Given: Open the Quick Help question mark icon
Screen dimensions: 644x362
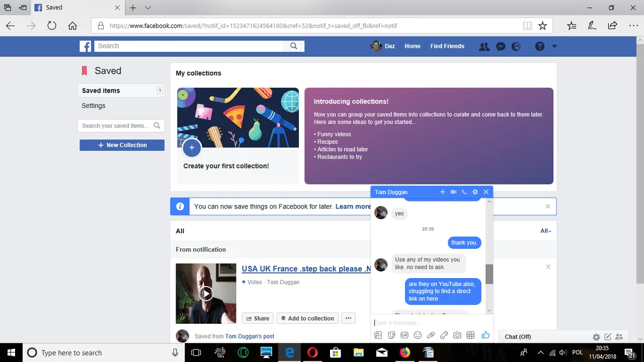Looking at the screenshot, I should pyautogui.click(x=540, y=46).
